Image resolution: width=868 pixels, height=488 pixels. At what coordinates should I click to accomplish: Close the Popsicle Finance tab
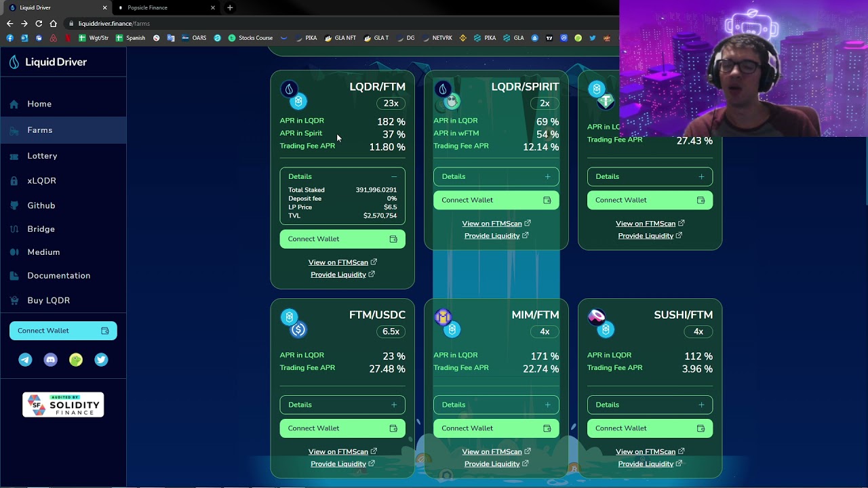pos(213,7)
